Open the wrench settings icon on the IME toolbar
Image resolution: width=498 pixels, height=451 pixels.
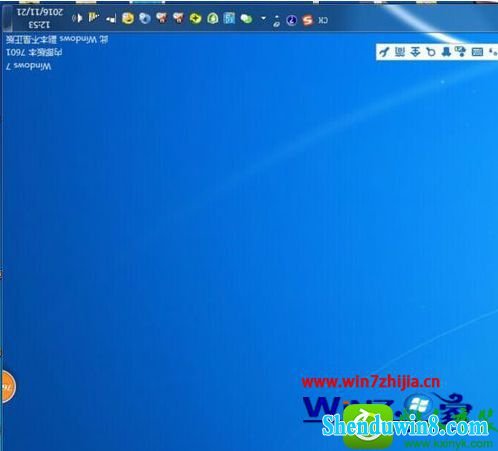point(384,52)
